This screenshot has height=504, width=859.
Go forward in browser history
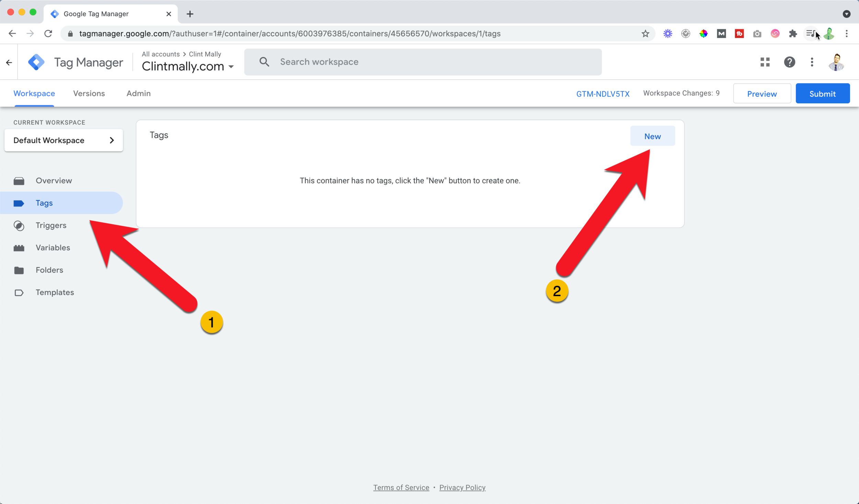30,34
